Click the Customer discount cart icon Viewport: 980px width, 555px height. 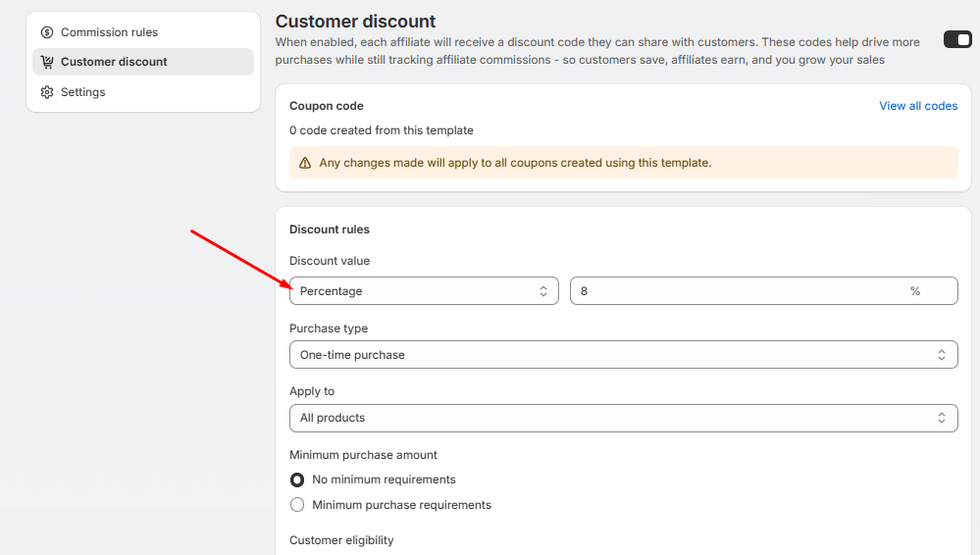point(47,62)
